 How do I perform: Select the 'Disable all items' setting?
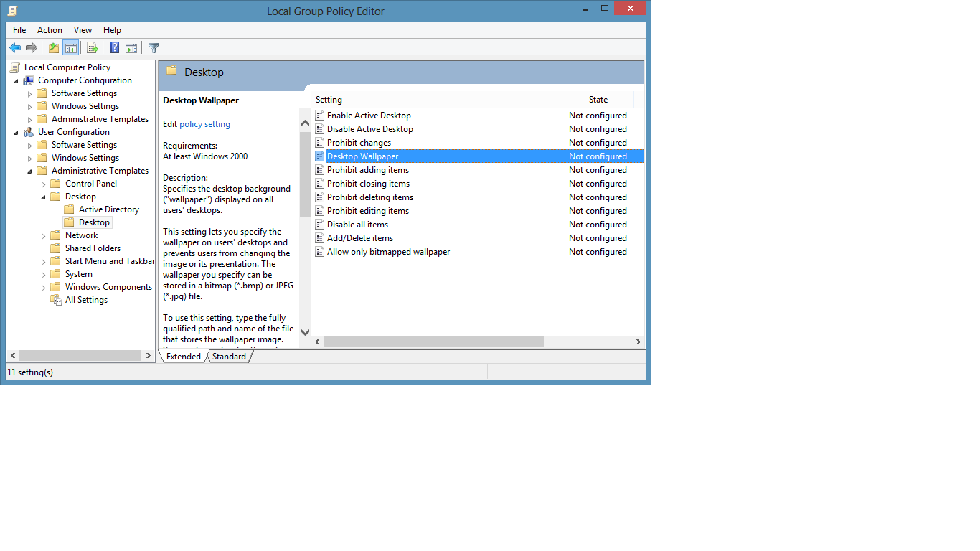(357, 225)
